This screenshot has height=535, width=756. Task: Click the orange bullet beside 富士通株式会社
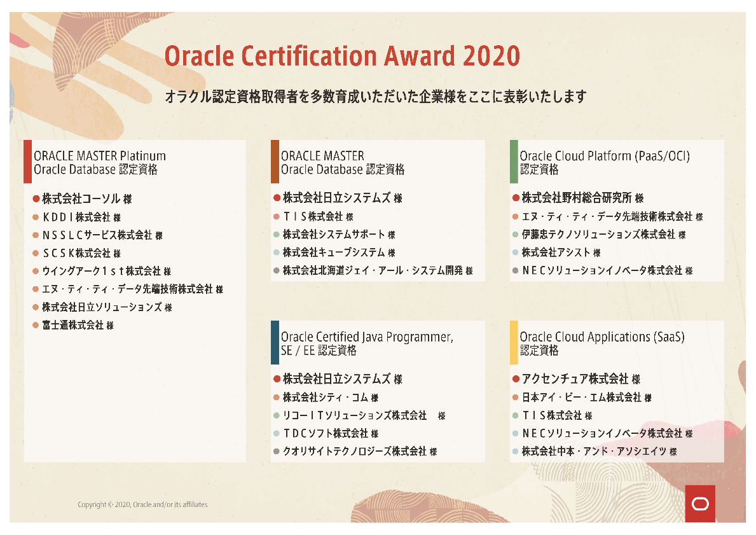click(x=36, y=326)
